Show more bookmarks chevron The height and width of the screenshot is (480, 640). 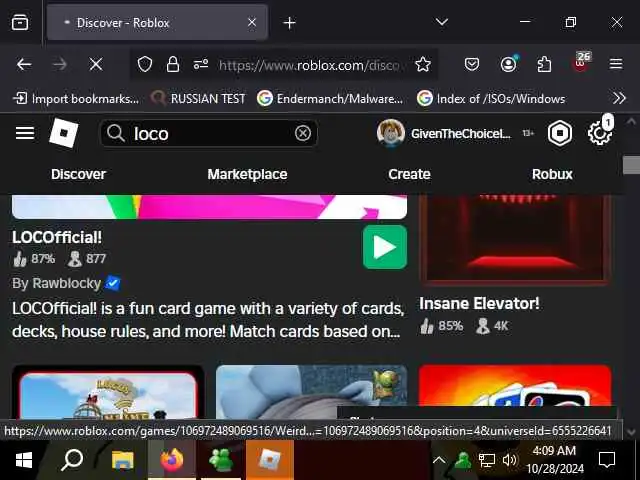[x=619, y=98]
